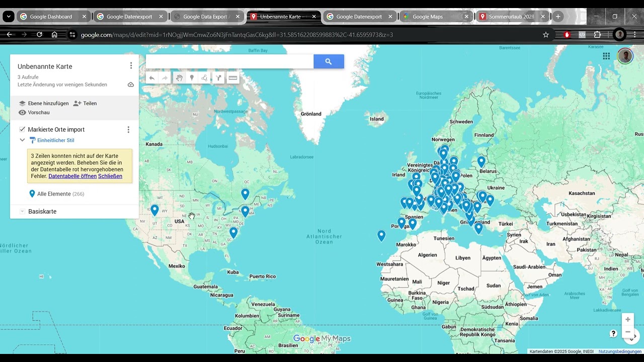Select the add directions tool
Viewport: 644px width, 362px height.
(218, 78)
